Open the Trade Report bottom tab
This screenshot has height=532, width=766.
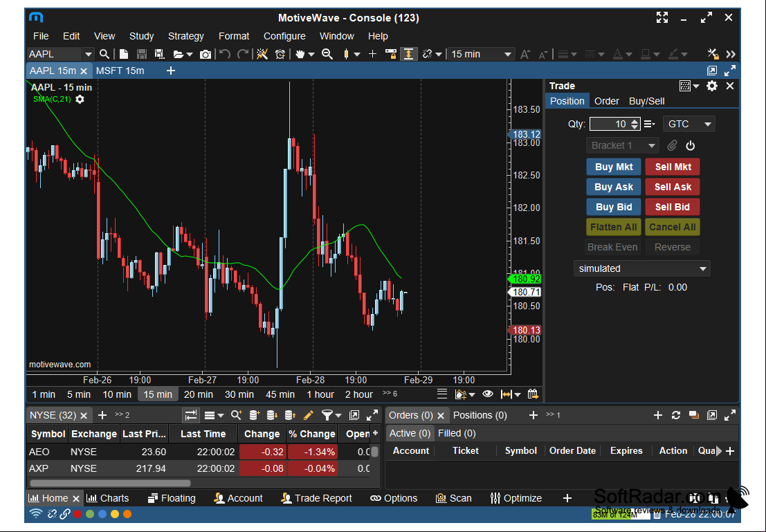316,498
